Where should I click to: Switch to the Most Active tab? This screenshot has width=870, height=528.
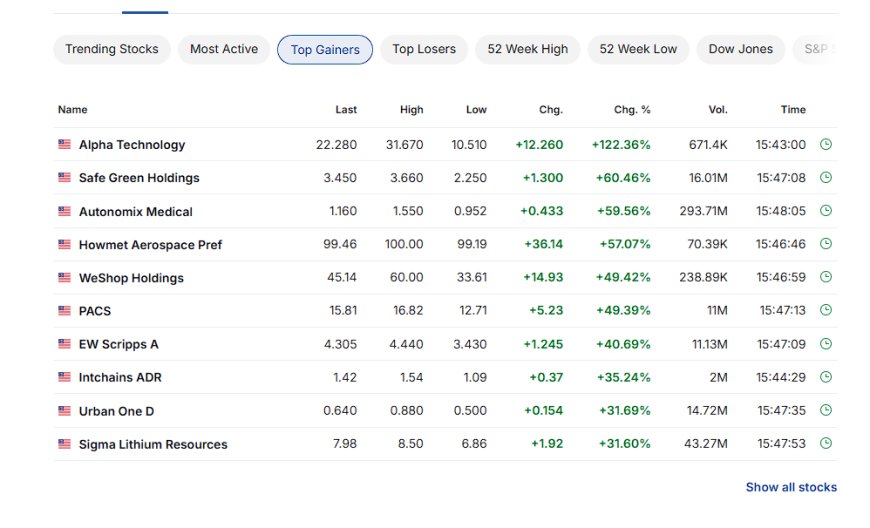[x=224, y=49]
